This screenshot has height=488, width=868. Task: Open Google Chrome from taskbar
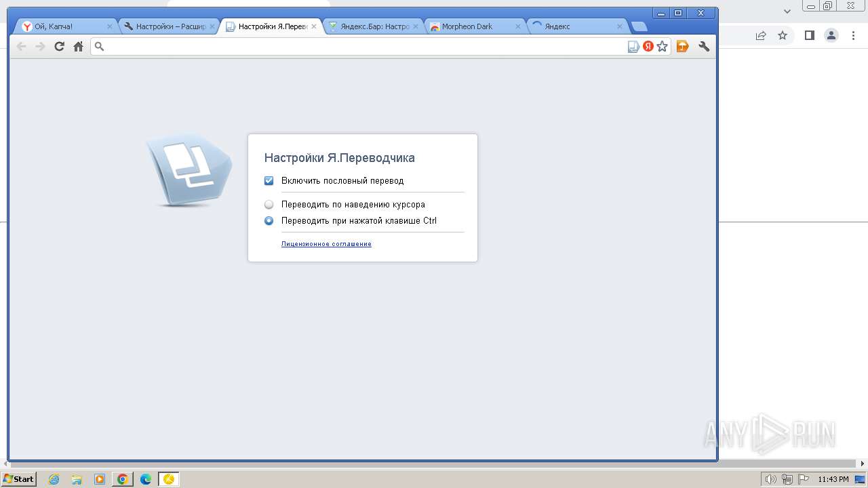click(x=123, y=479)
